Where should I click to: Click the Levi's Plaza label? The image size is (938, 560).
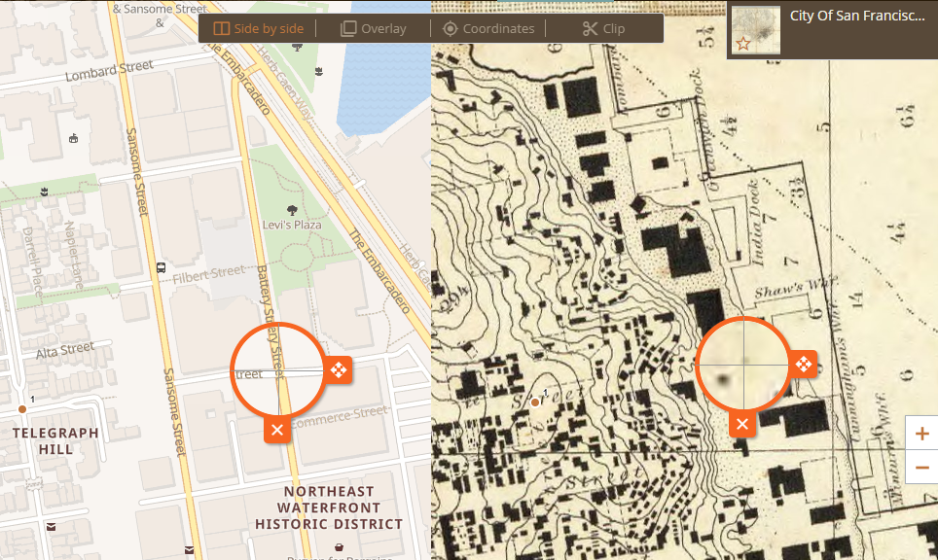292,225
